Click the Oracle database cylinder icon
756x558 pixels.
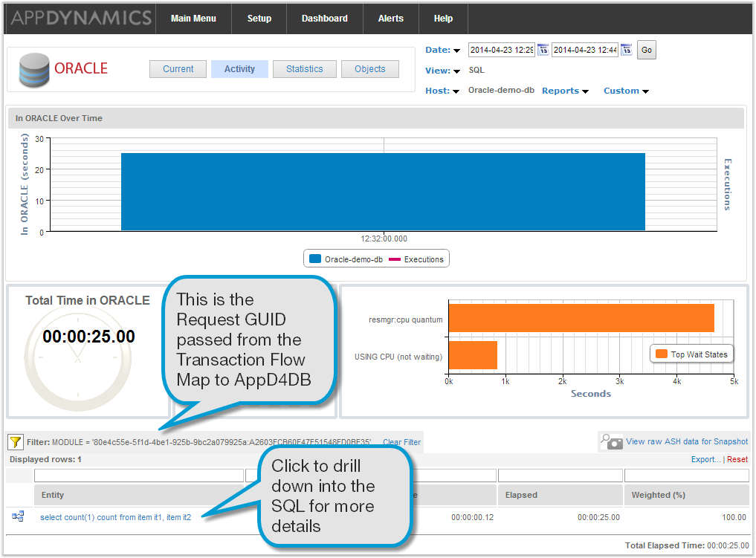(34, 70)
